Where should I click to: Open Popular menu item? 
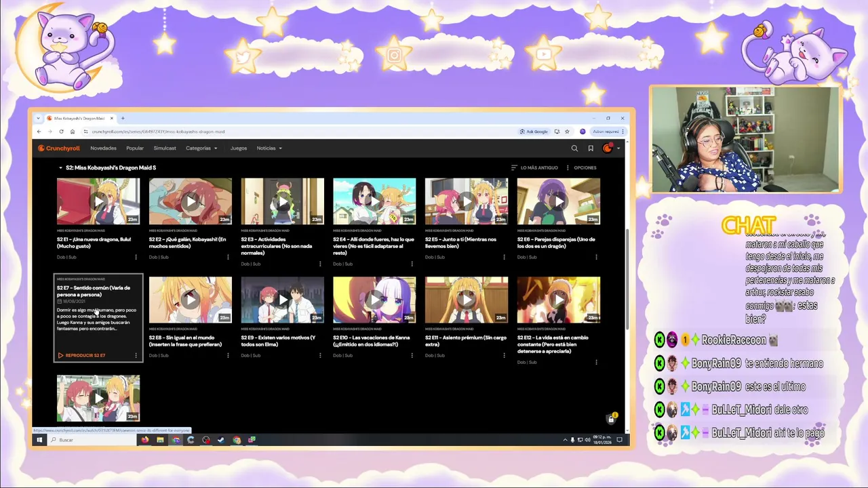(x=135, y=148)
